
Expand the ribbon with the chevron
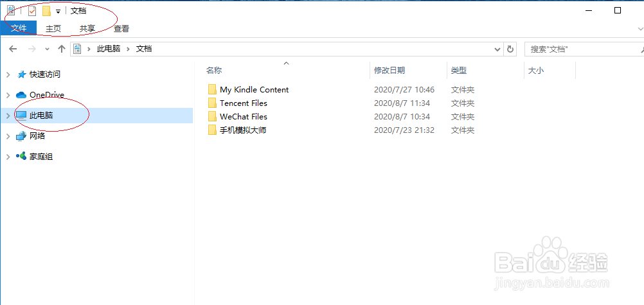(x=640, y=29)
